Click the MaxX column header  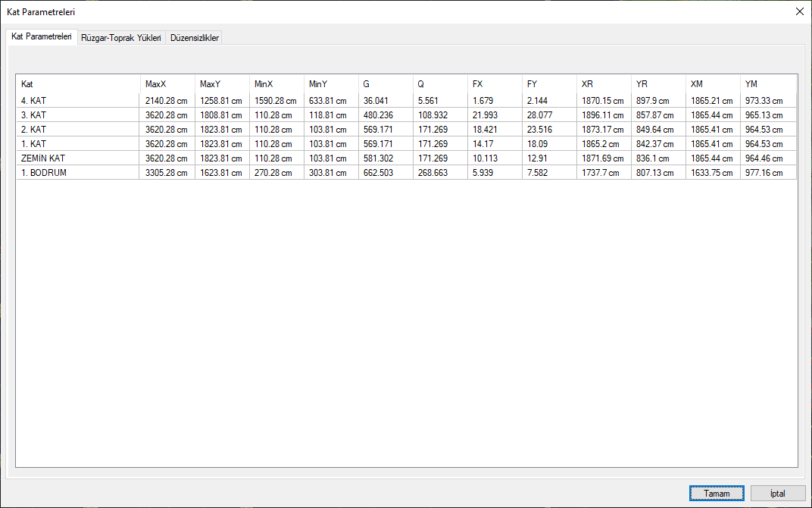coord(155,84)
